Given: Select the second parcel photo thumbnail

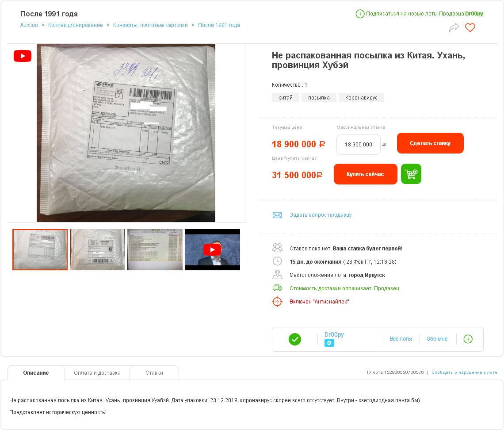Looking at the screenshot, I should tap(97, 250).
